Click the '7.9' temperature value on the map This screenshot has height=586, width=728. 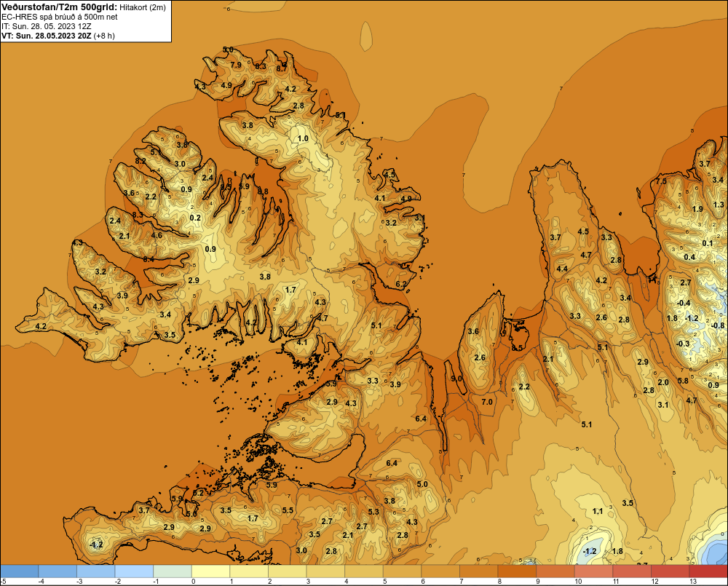[x=236, y=65]
